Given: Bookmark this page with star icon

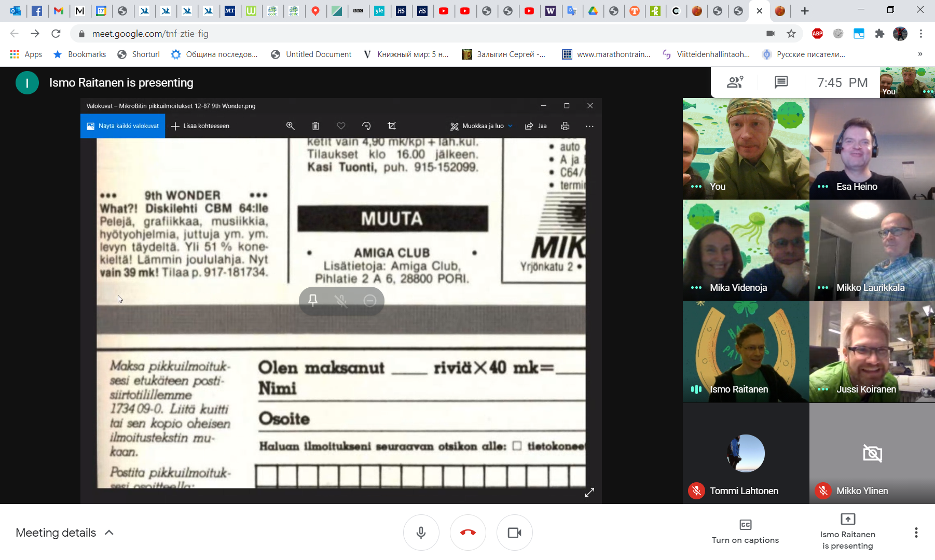Looking at the screenshot, I should [791, 34].
